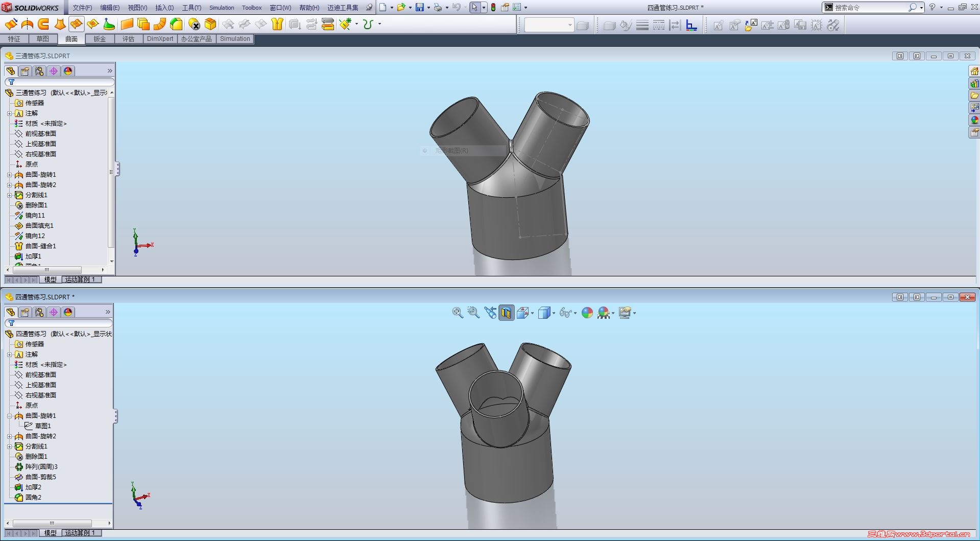Click the Previous View icon
Screen dimensions: 980x541
point(490,313)
